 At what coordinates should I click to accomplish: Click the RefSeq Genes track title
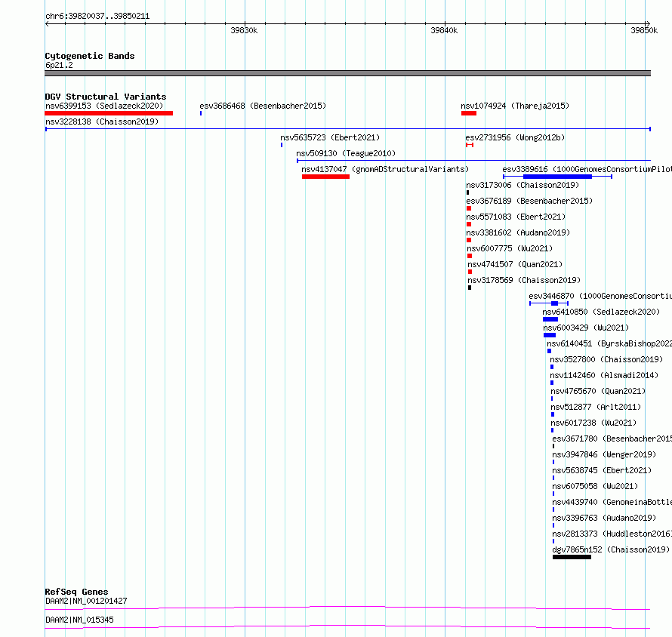[76, 592]
